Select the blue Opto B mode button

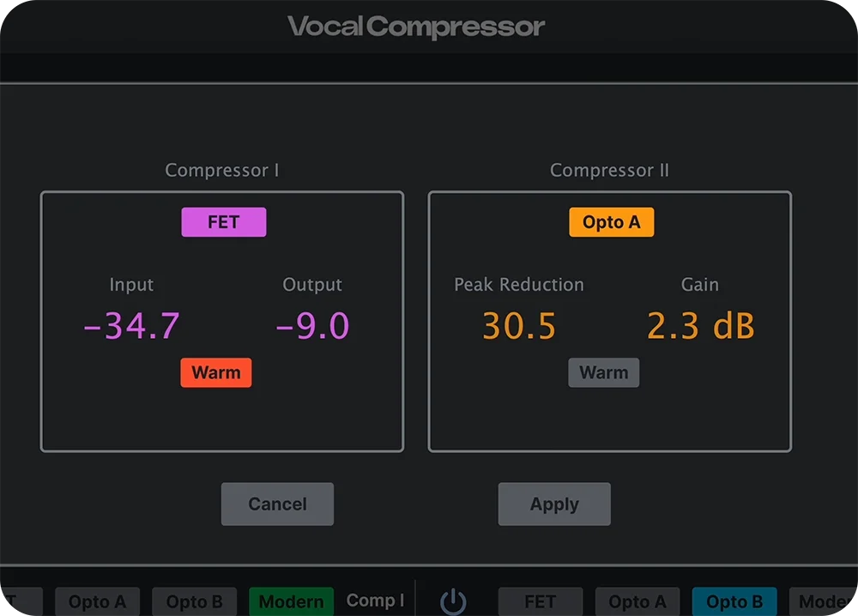[734, 601]
